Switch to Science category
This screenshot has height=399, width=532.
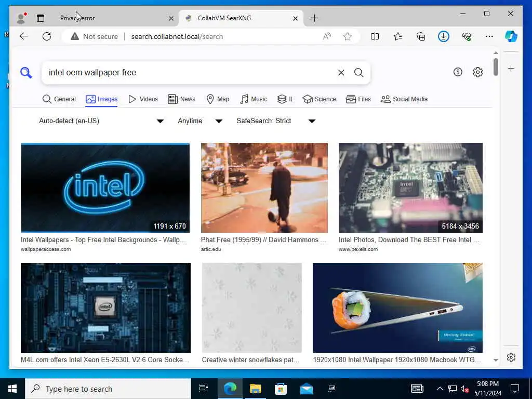point(320,99)
